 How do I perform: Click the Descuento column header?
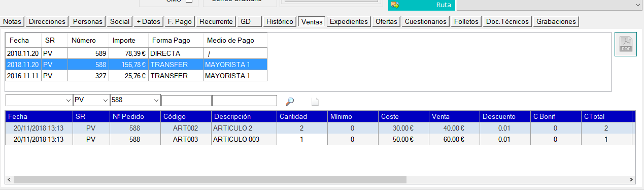505,117
